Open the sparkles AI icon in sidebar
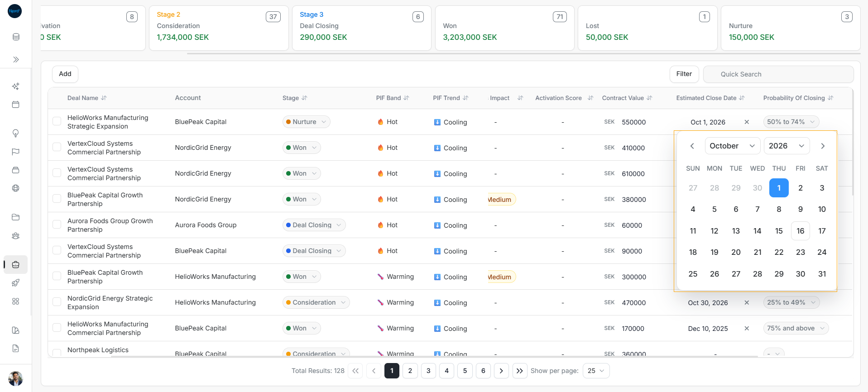This screenshot has width=868, height=392. (x=16, y=86)
